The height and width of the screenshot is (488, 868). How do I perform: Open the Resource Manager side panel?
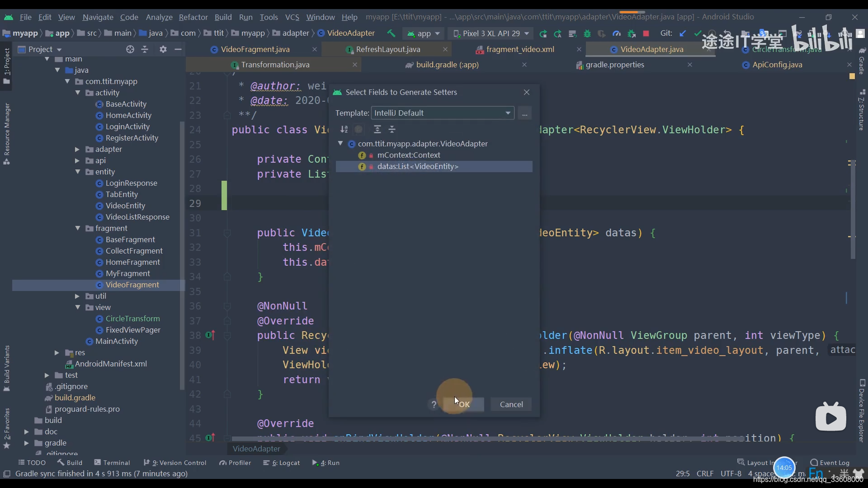(x=7, y=134)
